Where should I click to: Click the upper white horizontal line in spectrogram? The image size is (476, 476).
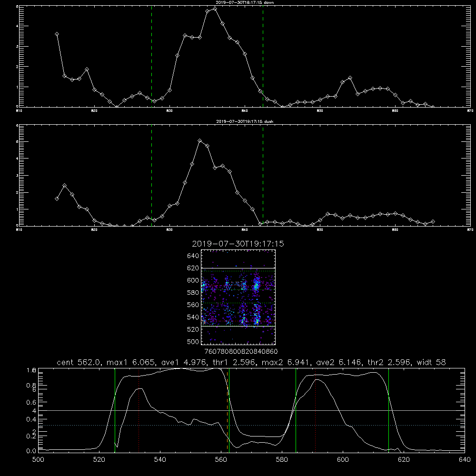238,268
